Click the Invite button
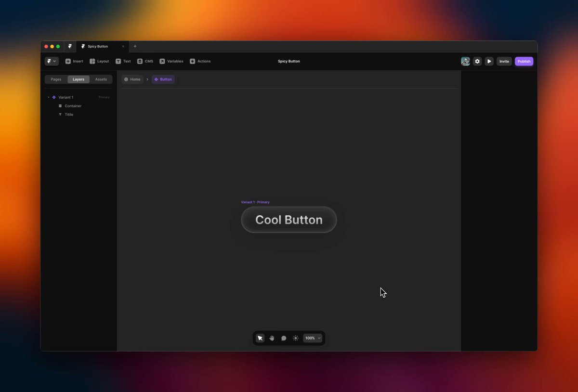This screenshot has height=392, width=578. 504,61
